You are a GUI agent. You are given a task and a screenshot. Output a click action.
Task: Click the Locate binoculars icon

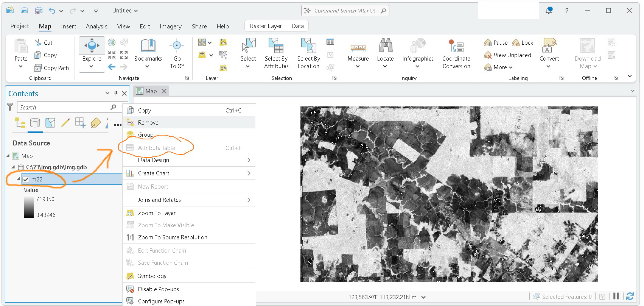pos(385,46)
